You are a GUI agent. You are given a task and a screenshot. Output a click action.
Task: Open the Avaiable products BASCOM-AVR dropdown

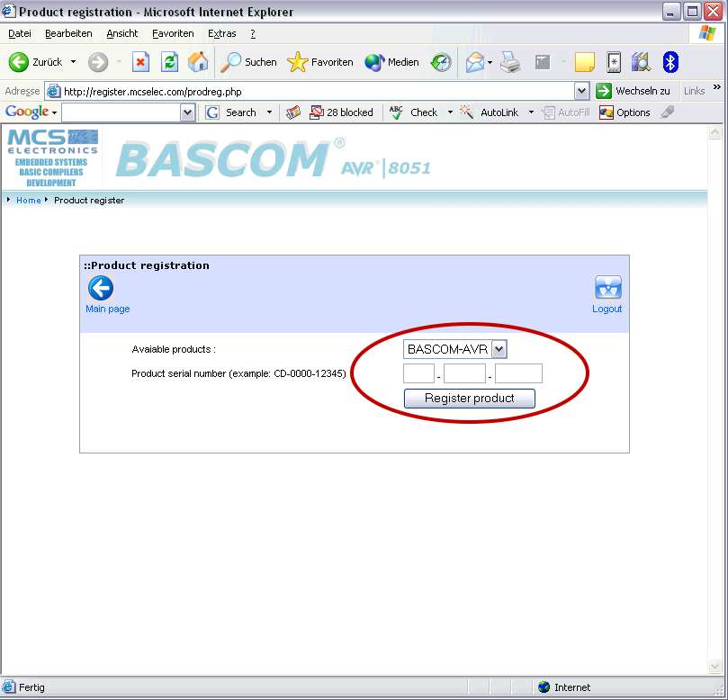coord(455,349)
